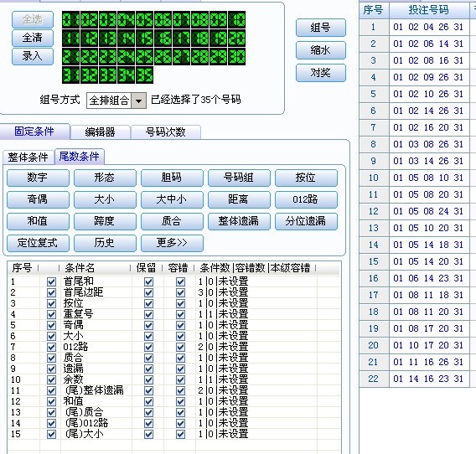This screenshot has height=454, width=476.
Task: Uncheck enable checkbox for 遗漏 row
Action: [51, 369]
